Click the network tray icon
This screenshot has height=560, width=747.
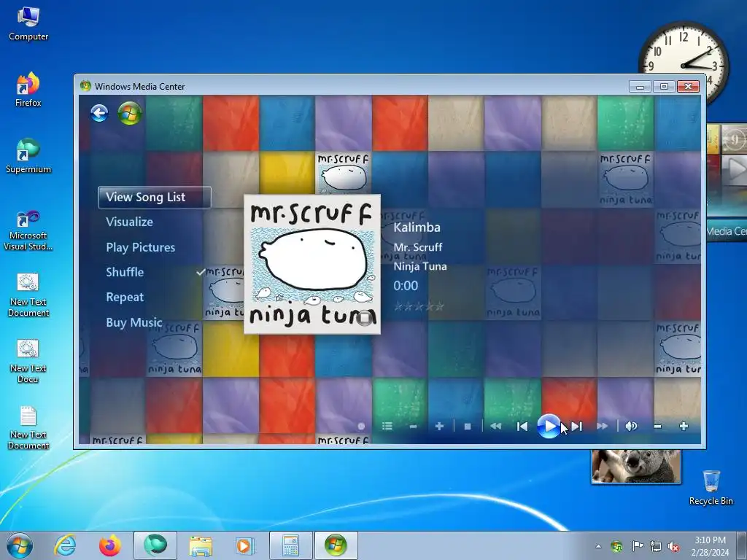point(656,546)
